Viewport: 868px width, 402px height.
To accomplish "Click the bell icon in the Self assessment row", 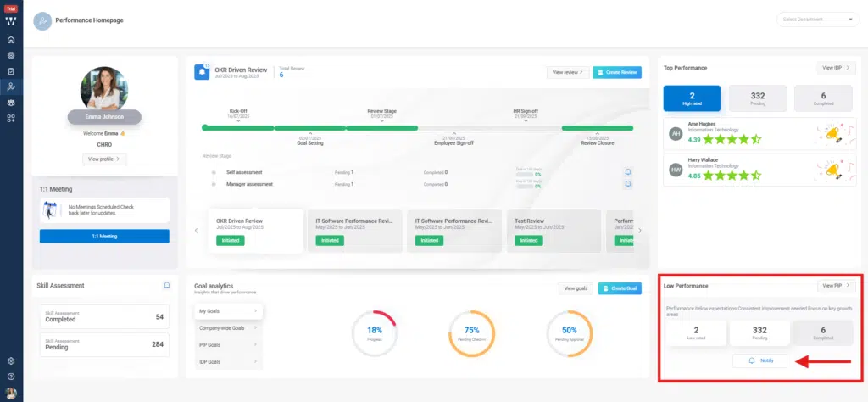I will (x=628, y=172).
